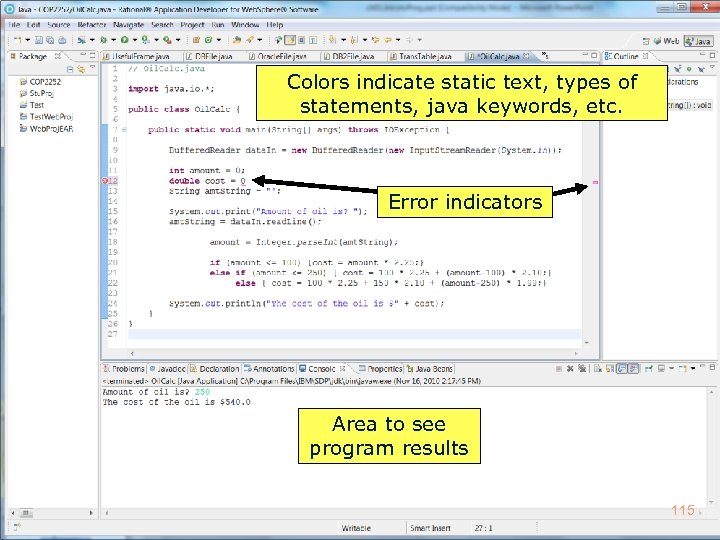Click the error mark in overview ruler
Viewport: 720px width, 540px height.
click(x=596, y=182)
